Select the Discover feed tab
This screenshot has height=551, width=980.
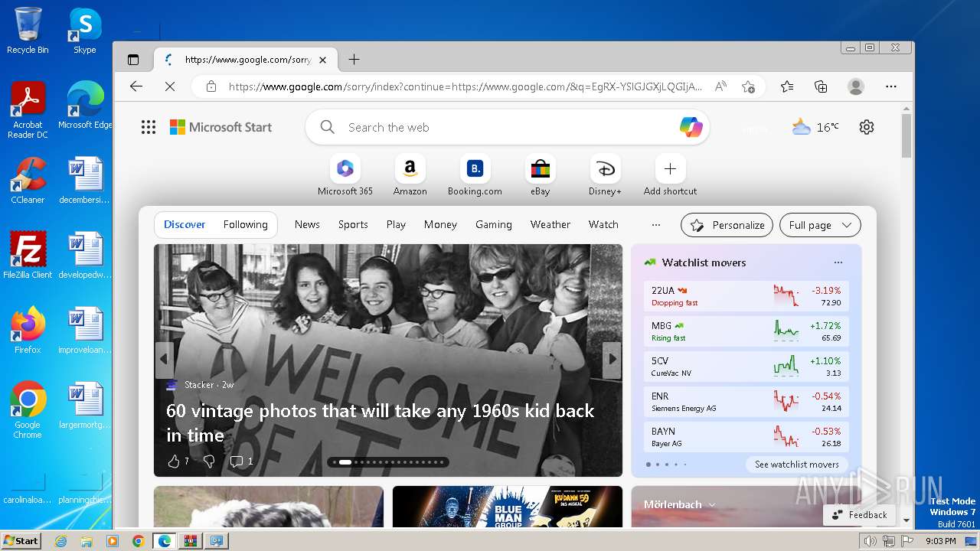point(185,224)
